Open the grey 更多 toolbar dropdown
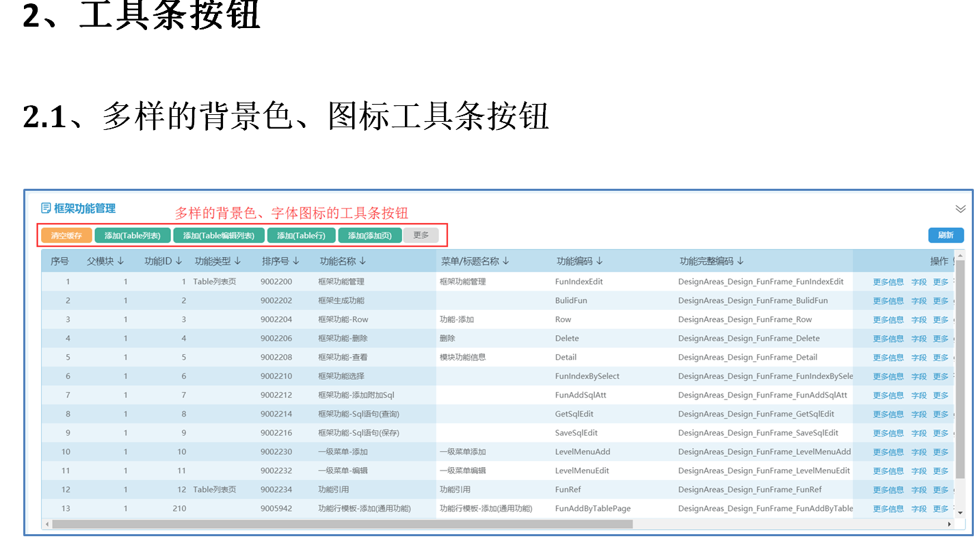Image resolution: width=980 pixels, height=541 pixels. [x=421, y=235]
